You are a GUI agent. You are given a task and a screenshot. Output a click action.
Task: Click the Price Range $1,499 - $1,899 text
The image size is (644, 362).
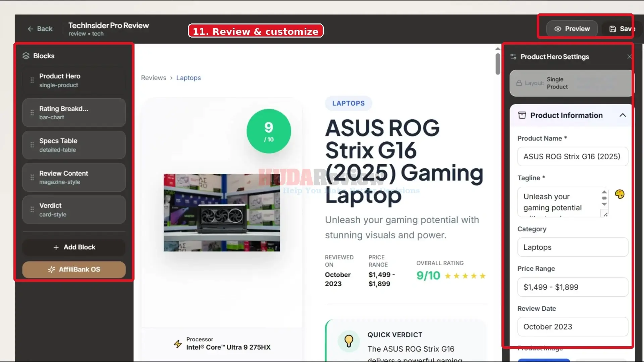[x=381, y=279]
